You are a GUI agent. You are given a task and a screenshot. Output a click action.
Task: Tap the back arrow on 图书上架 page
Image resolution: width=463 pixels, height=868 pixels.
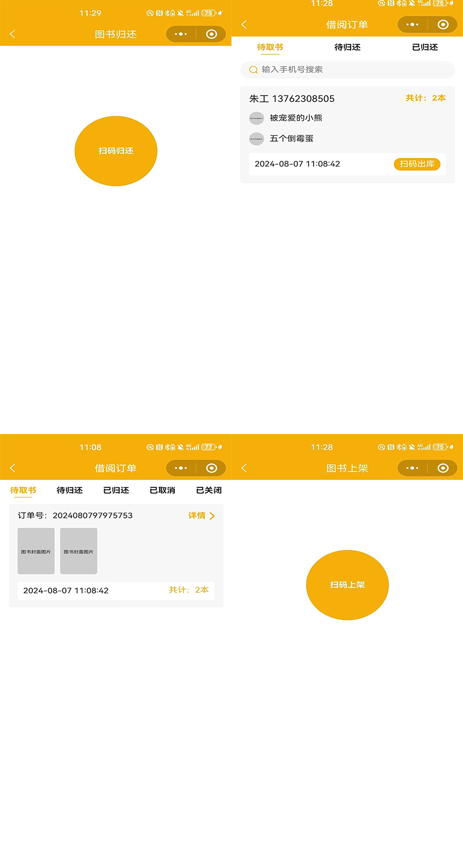244,468
